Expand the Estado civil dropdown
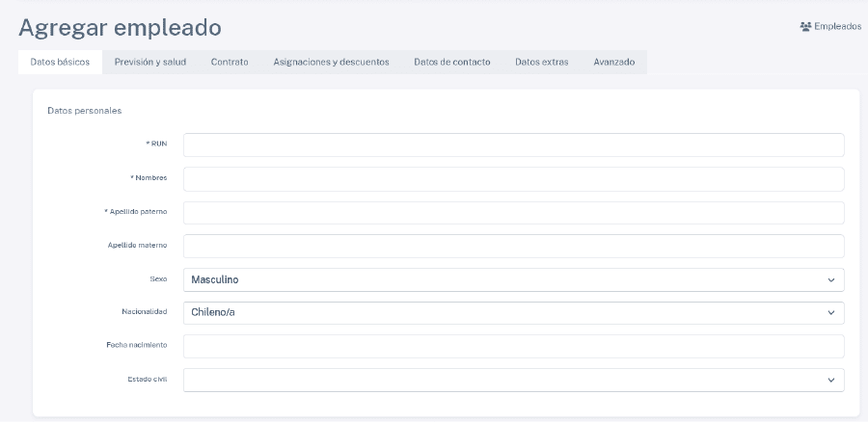This screenshot has width=868, height=422. click(513, 380)
